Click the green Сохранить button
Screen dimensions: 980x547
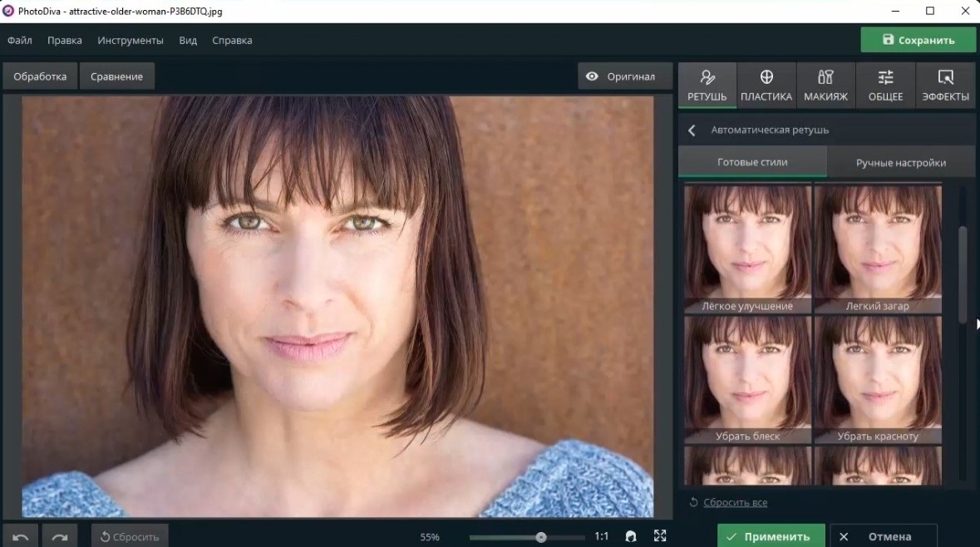tap(918, 40)
